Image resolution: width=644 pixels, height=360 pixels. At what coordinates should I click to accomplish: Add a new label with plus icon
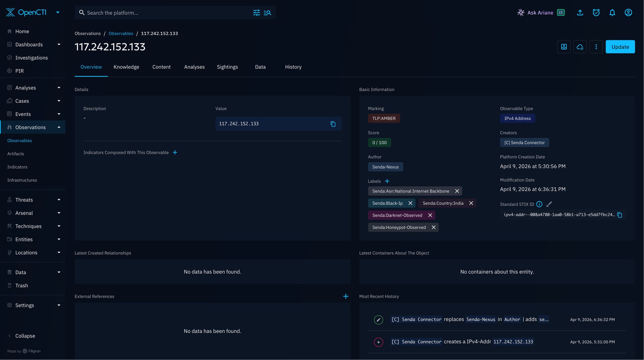click(x=387, y=181)
